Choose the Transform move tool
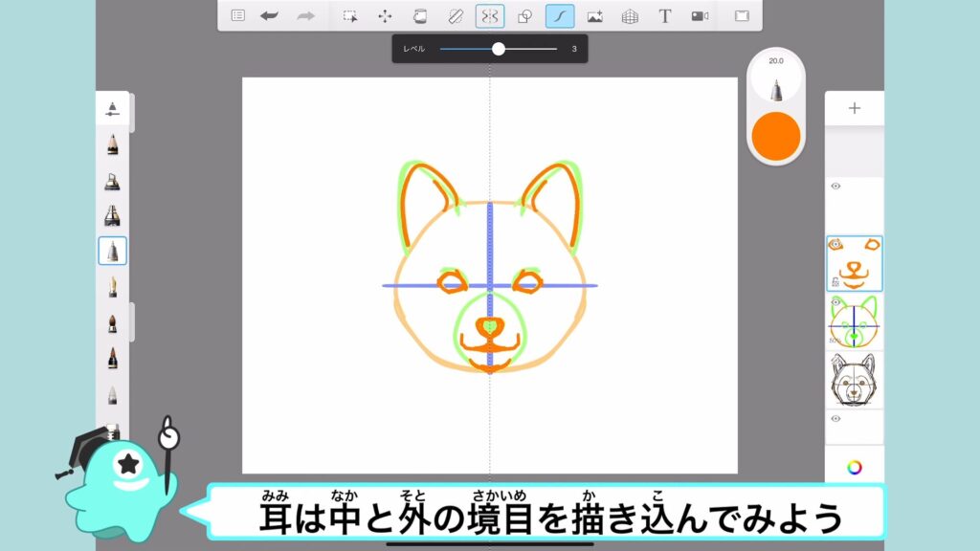980x551 pixels. point(385,15)
